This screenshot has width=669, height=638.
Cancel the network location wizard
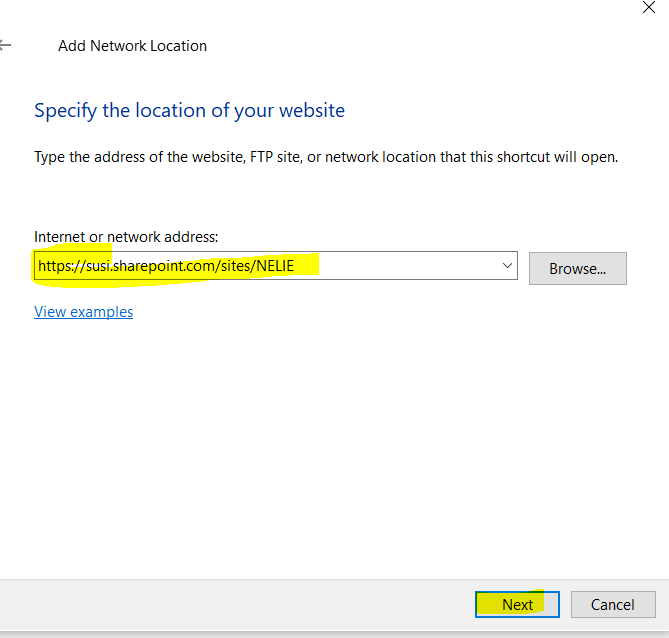point(612,604)
